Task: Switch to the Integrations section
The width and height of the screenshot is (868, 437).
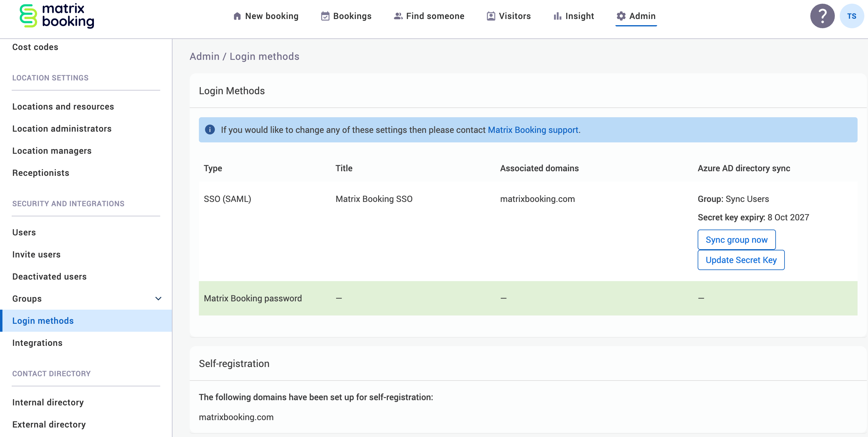Action: point(37,343)
